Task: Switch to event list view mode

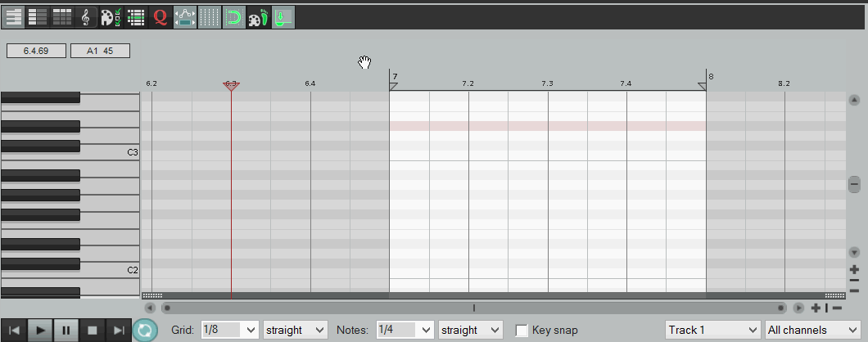Action: (61, 16)
